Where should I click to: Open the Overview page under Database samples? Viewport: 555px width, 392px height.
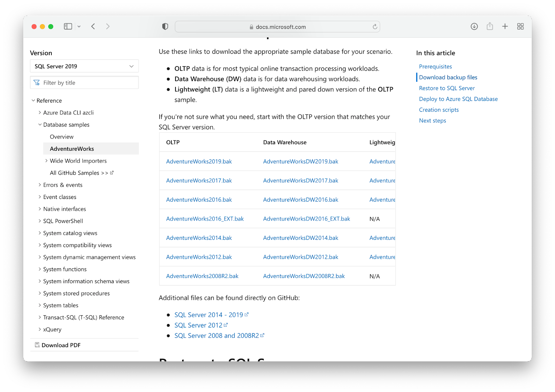click(x=61, y=137)
